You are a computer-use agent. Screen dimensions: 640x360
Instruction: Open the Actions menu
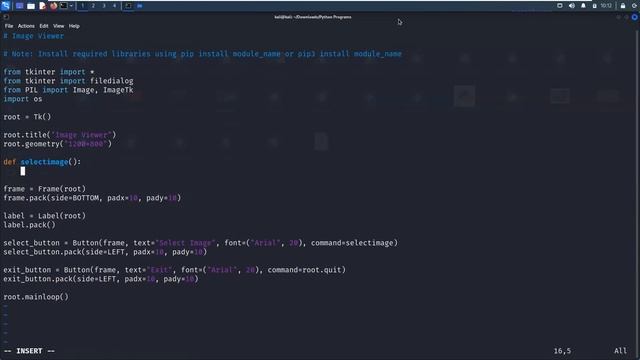coord(26,26)
